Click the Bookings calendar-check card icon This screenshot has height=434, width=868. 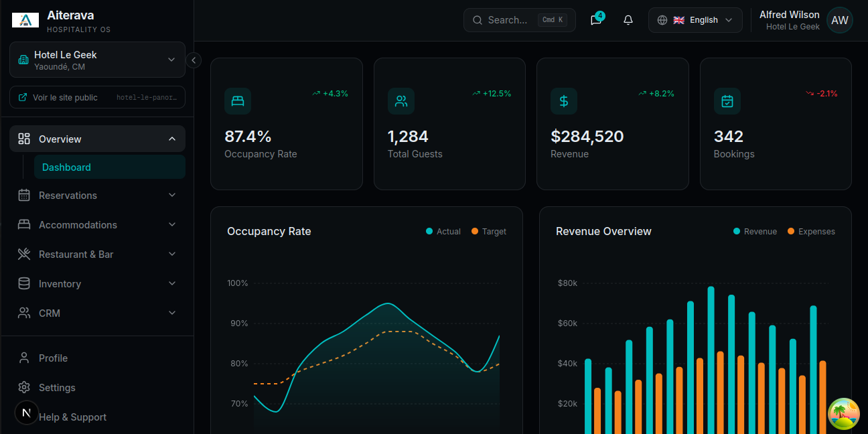(x=727, y=101)
